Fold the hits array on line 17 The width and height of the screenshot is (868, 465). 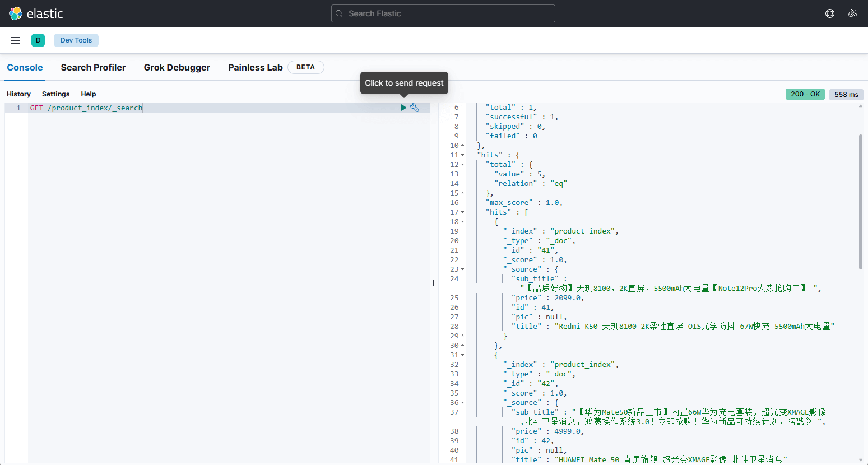coord(463,212)
